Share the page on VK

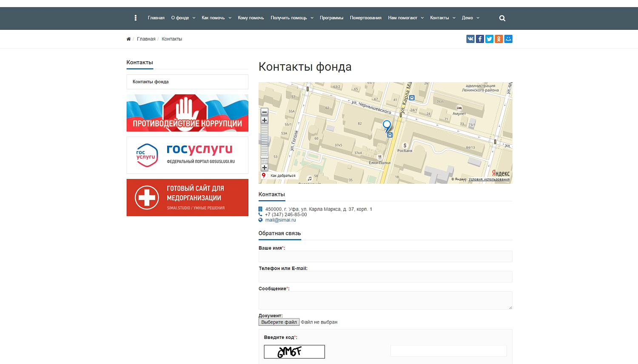pyautogui.click(x=470, y=39)
